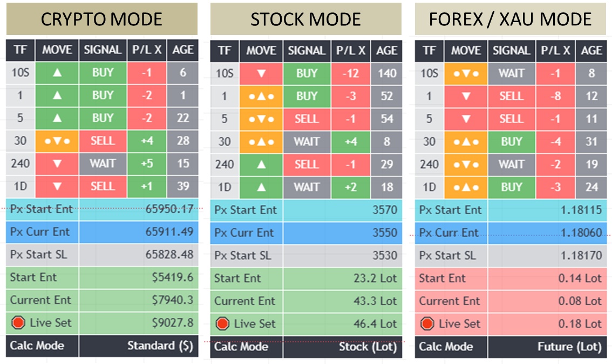Image resolution: width=612 pixels, height=364 pixels.
Task: Open the Stock (Lot) Calc Mode value
Action: [x=367, y=346]
